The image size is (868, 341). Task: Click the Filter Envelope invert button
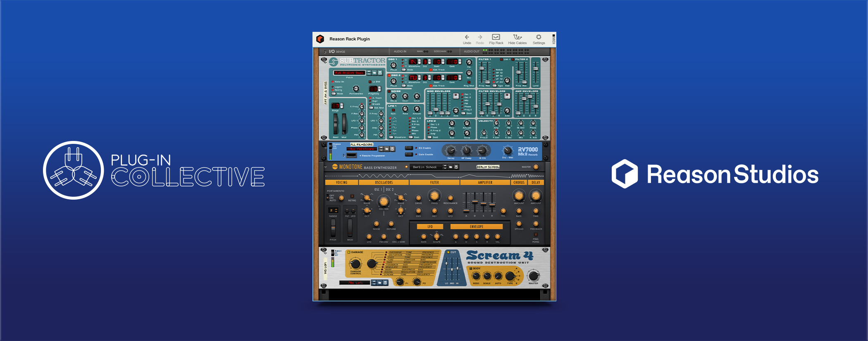507,96
